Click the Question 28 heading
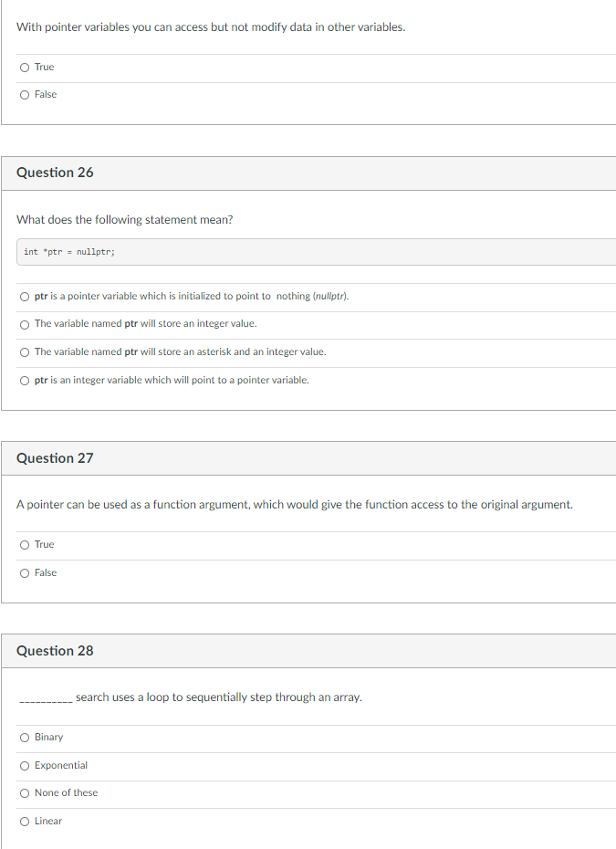The image size is (616, 849). [x=55, y=651]
